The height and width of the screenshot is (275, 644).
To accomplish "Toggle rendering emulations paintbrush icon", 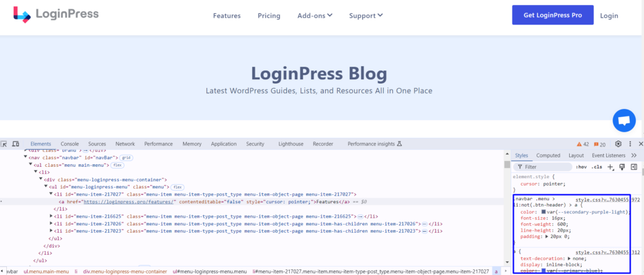I will point(622,167).
